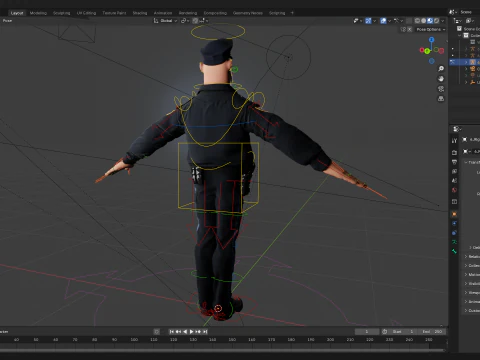Switch to the Modeling workspace tab
The width and height of the screenshot is (480, 360).
(x=38, y=13)
